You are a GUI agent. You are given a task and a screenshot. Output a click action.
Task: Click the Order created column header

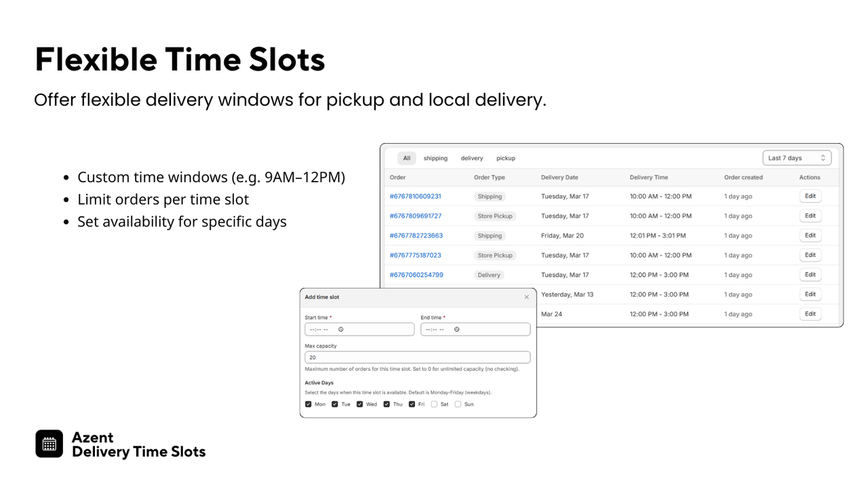click(743, 178)
